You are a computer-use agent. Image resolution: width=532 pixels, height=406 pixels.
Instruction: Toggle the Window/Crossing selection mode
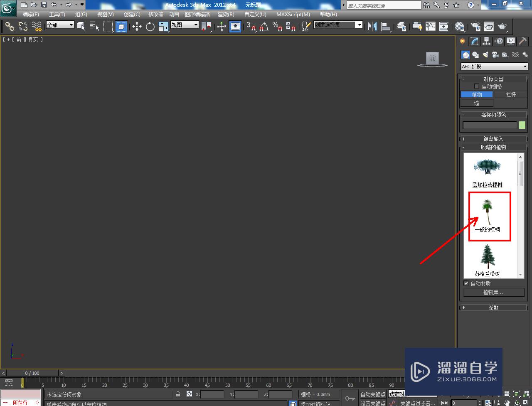(121, 27)
